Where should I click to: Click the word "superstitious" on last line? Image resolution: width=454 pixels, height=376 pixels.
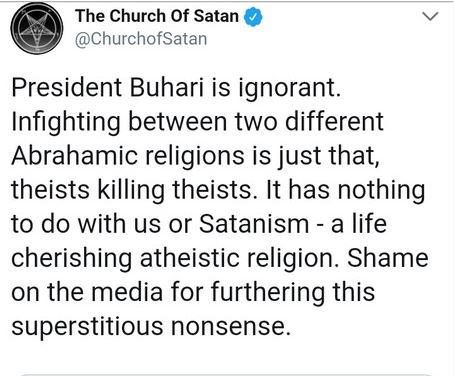point(87,327)
